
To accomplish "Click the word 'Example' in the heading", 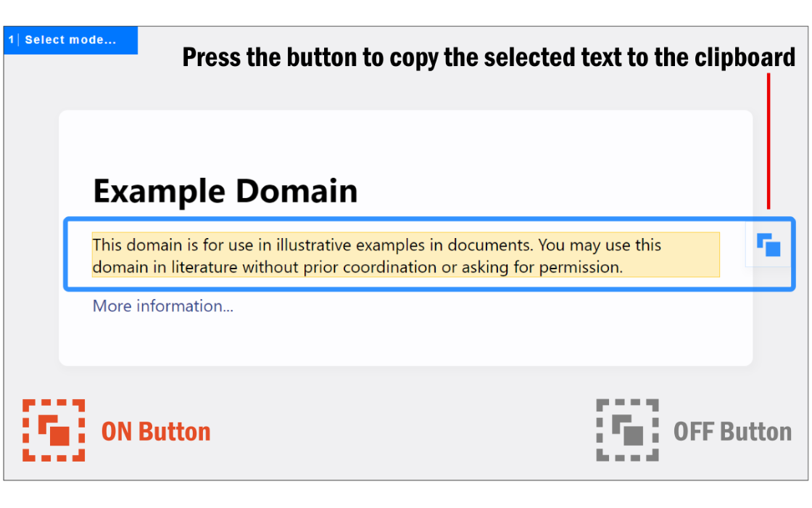I will [159, 192].
